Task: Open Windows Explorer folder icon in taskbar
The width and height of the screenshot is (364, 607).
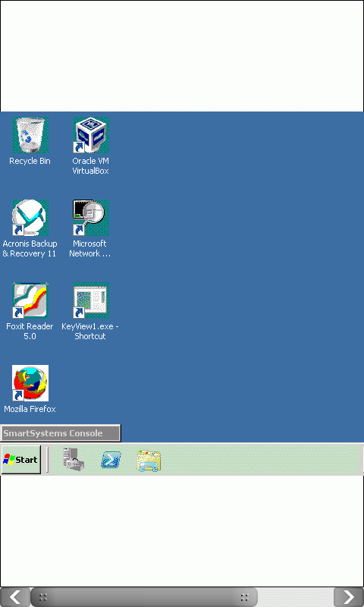Action: pyautogui.click(x=149, y=461)
